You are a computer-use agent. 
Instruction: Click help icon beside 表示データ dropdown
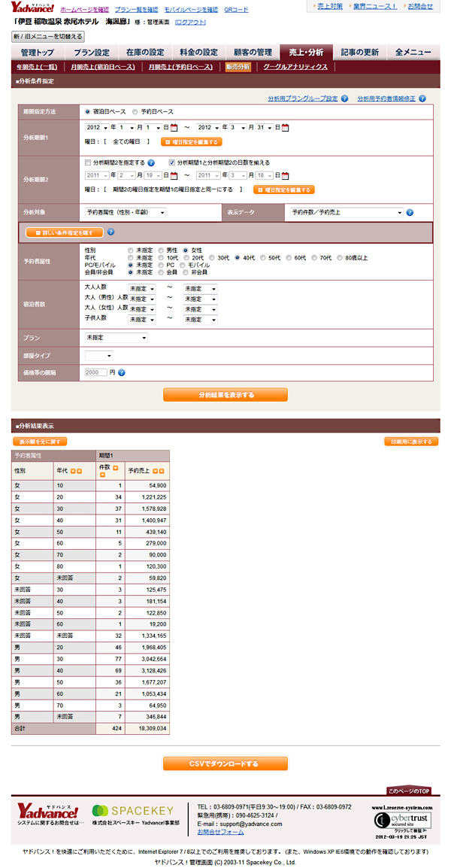(410, 213)
